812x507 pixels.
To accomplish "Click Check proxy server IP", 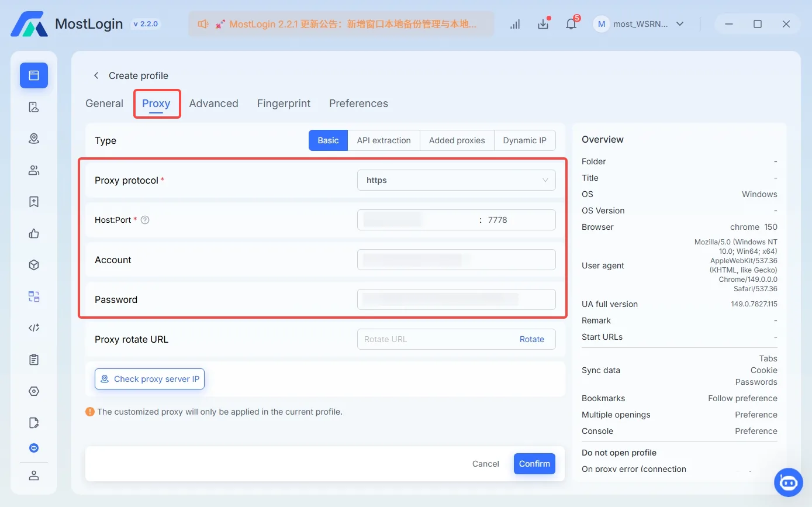I will click(150, 379).
